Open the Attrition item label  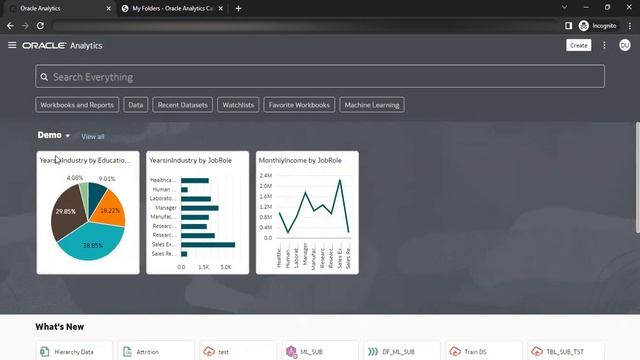click(x=147, y=352)
